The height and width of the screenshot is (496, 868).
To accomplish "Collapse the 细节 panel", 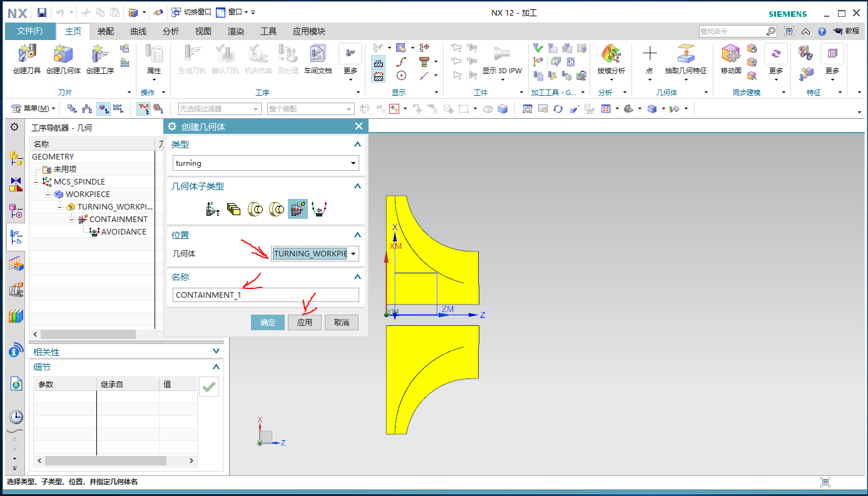I will [216, 367].
